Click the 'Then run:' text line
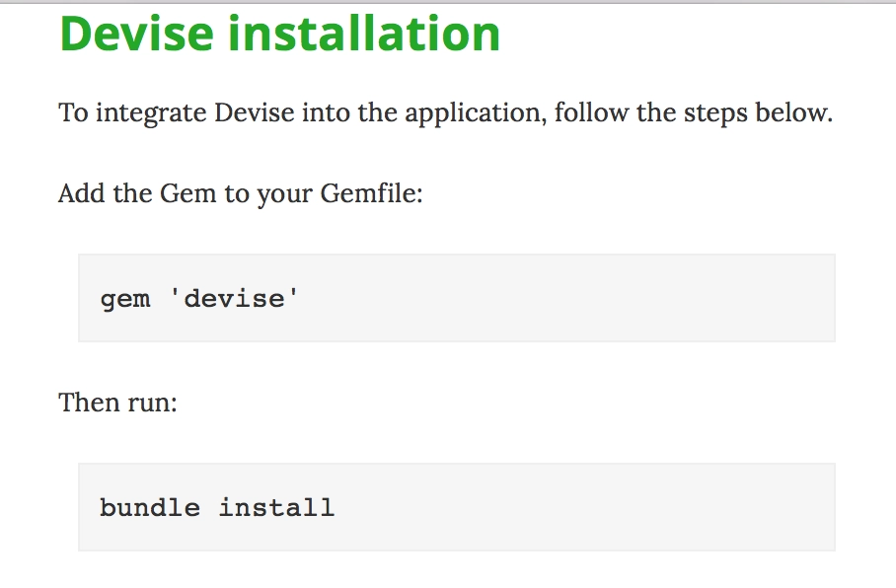This screenshot has height=588, width=896. (x=117, y=403)
